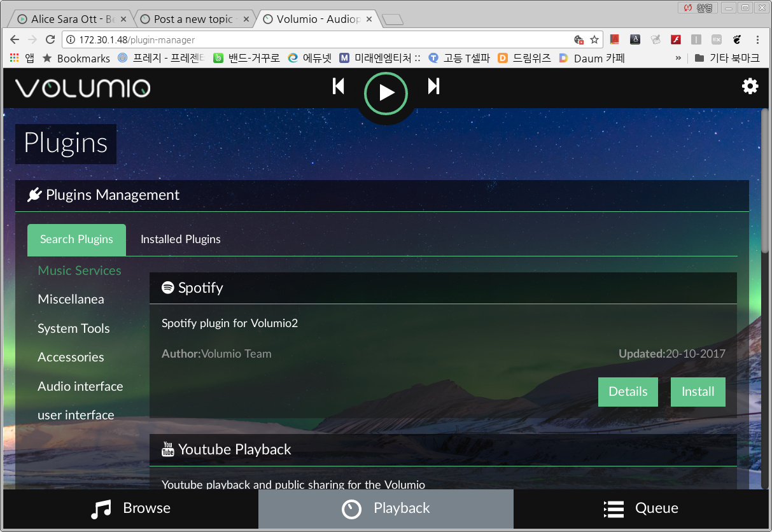Viewport: 772px width, 532px height.
Task: Go back in browser history
Action: pyautogui.click(x=15, y=39)
